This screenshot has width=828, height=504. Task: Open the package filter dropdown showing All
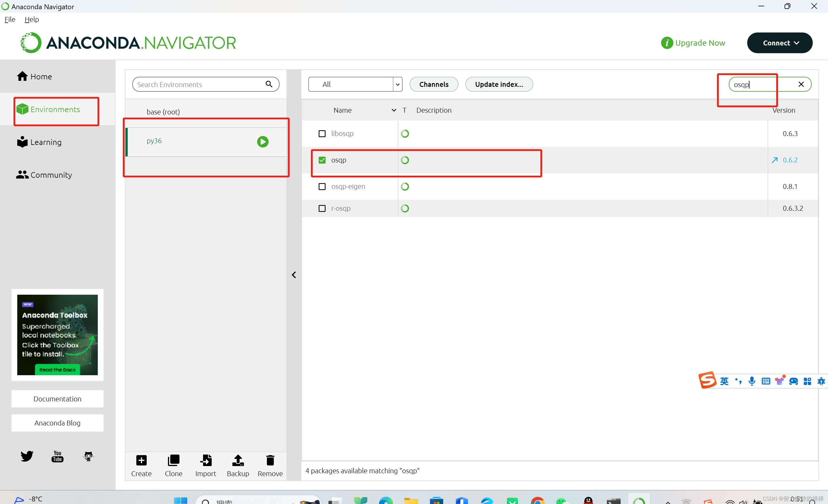pyautogui.click(x=355, y=84)
